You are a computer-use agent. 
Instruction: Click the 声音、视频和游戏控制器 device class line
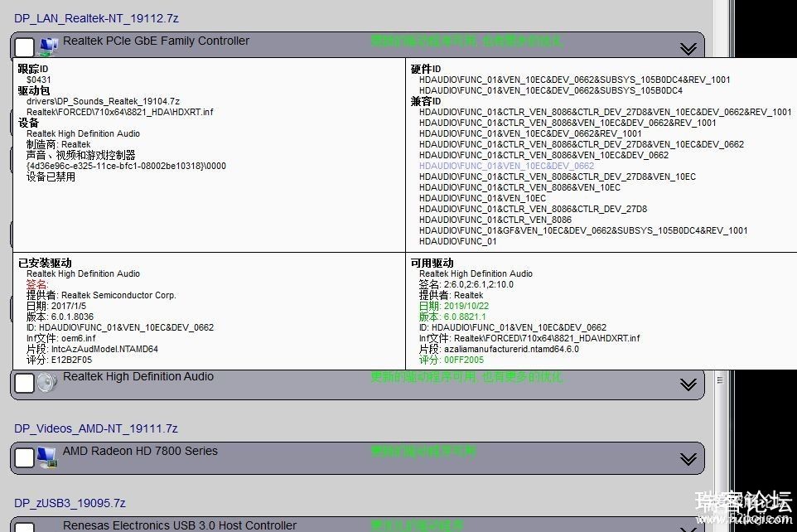pyautogui.click(x=81, y=155)
